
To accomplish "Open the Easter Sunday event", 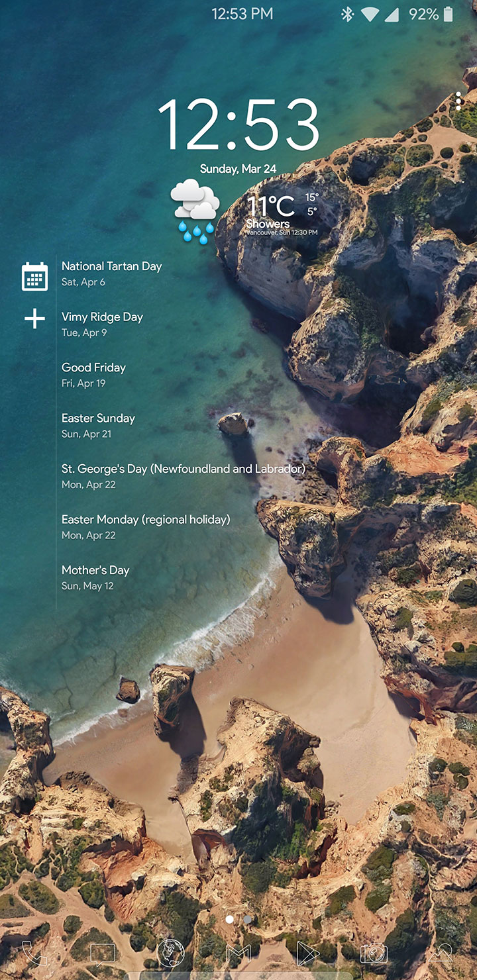I will pos(98,426).
